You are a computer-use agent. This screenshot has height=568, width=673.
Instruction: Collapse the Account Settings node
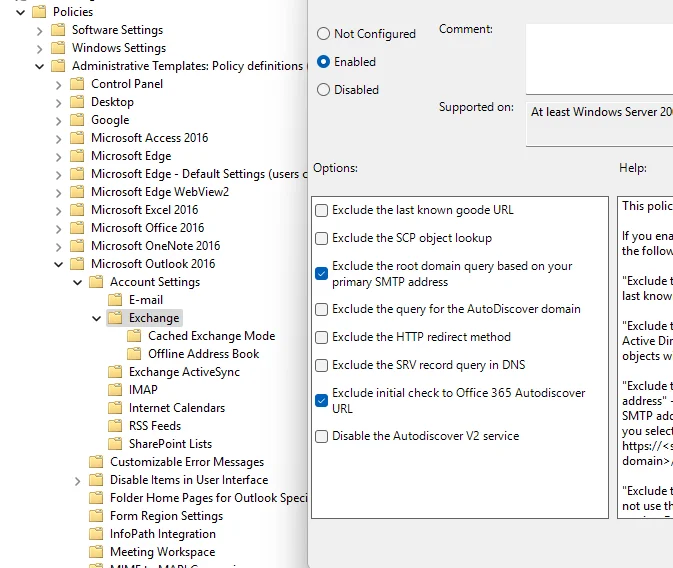click(78, 282)
